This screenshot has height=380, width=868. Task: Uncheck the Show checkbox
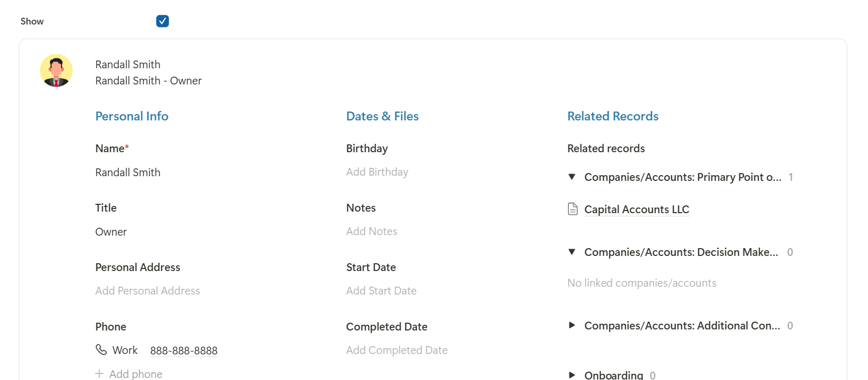163,21
